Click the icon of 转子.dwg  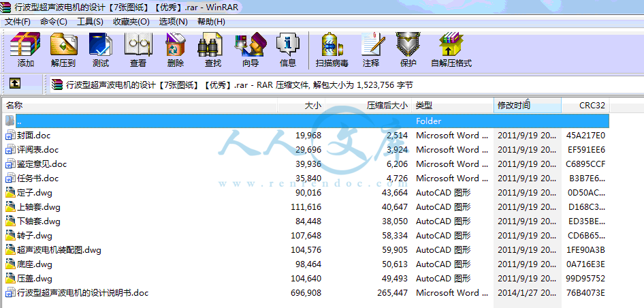[10, 236]
